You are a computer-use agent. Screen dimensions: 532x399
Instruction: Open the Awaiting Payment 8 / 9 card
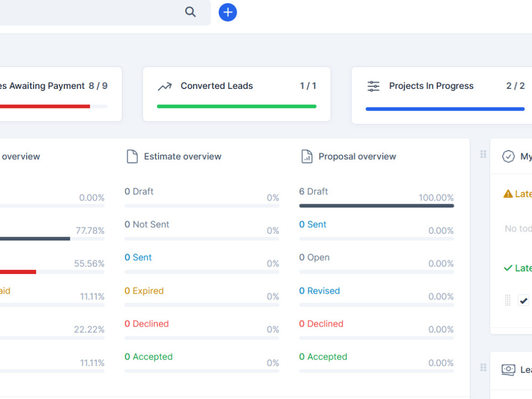click(x=61, y=94)
